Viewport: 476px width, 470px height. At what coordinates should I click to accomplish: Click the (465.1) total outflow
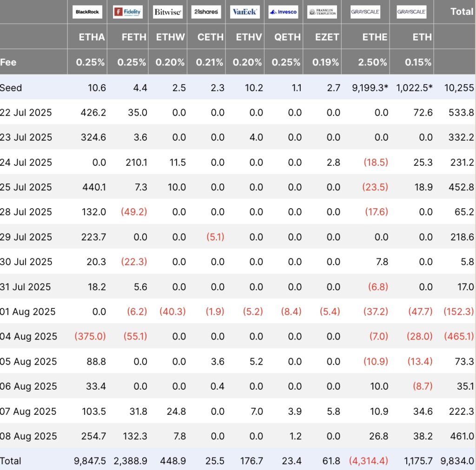click(x=459, y=337)
